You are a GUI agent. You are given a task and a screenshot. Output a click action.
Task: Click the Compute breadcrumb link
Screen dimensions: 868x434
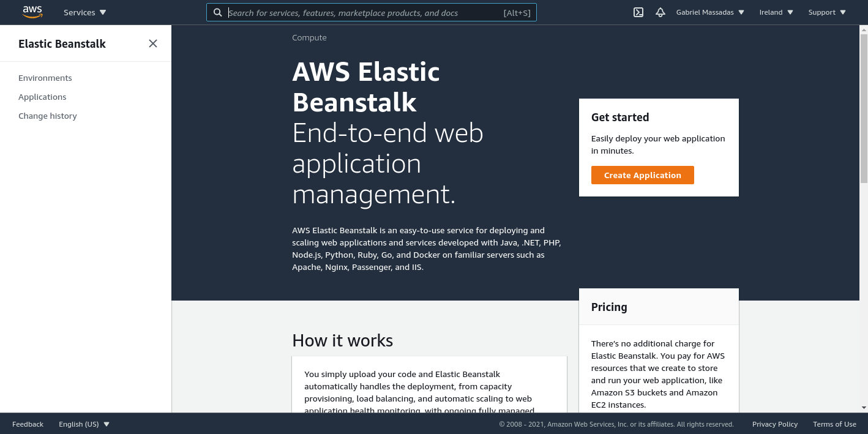point(309,37)
